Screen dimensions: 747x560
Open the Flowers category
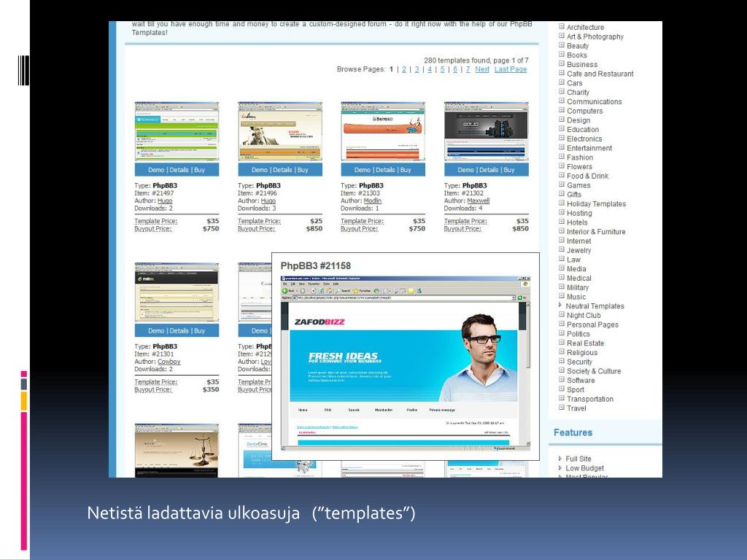(x=579, y=167)
